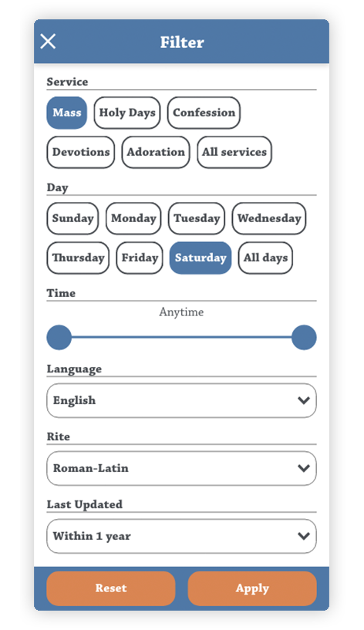Select Wednesday day filter
The height and width of the screenshot is (630, 364).
(269, 218)
